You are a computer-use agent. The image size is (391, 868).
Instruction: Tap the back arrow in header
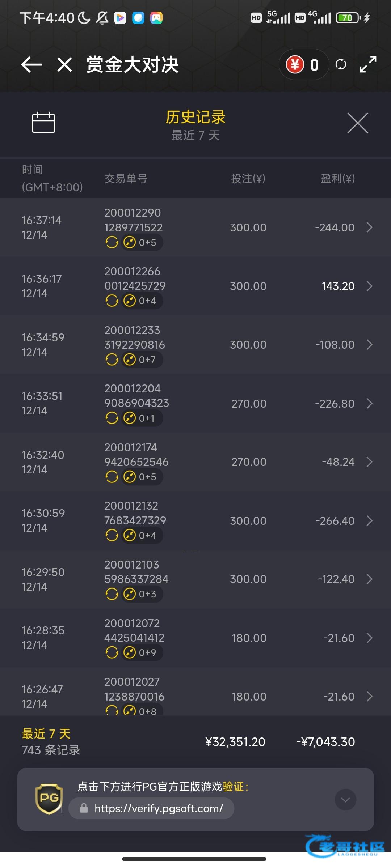[31, 65]
